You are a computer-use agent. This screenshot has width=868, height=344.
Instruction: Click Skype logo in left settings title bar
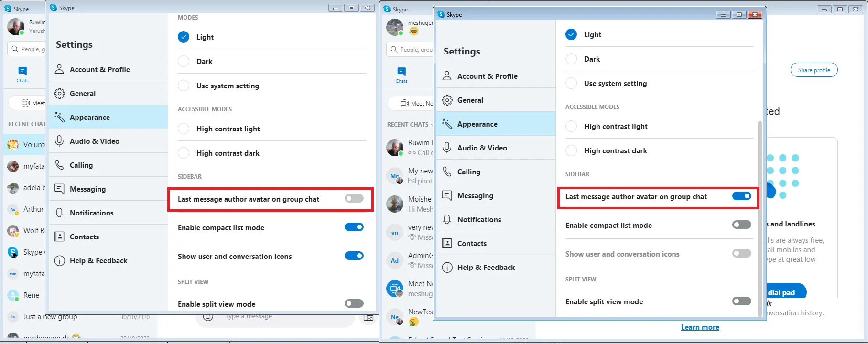coord(53,8)
